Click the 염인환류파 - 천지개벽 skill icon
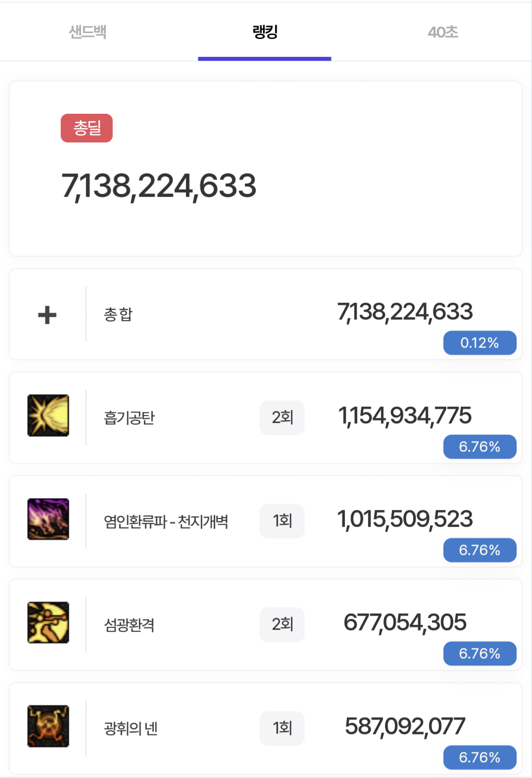Image resolution: width=532 pixels, height=778 pixels. 48,519
